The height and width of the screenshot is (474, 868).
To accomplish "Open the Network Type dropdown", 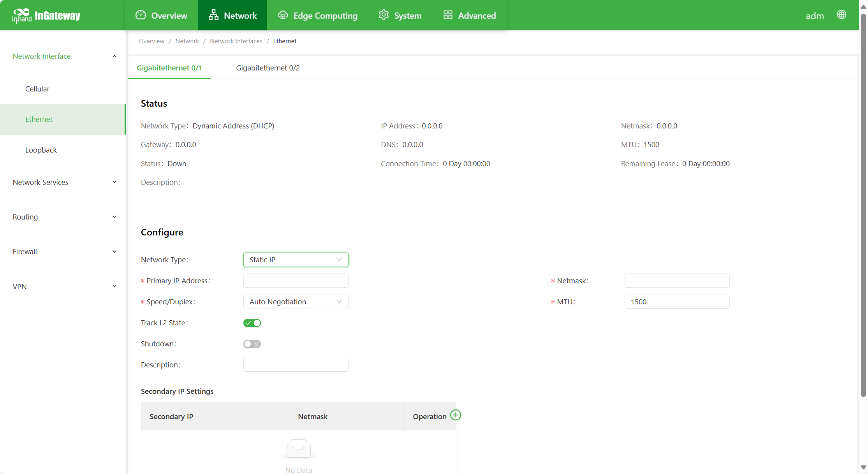I will pyautogui.click(x=296, y=260).
